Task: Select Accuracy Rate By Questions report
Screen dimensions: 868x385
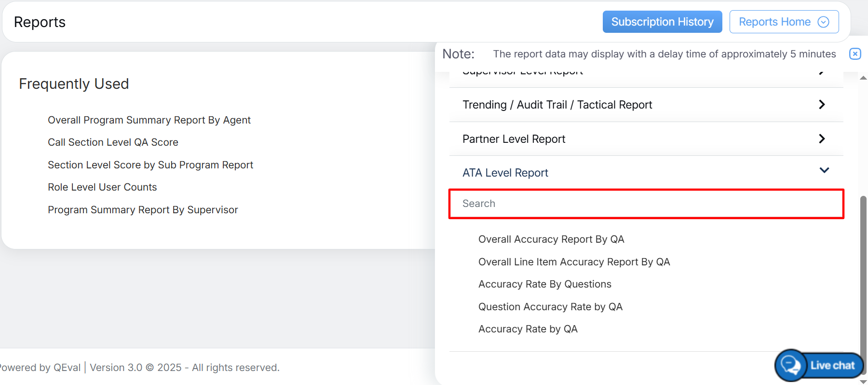Action: coord(544,284)
